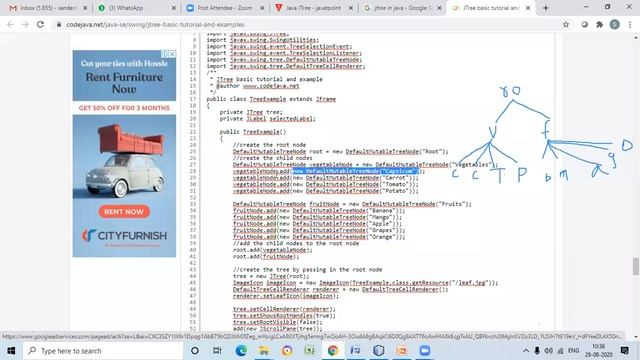Switch to the Java JTree - javatpoint tab

pyautogui.click(x=313, y=8)
